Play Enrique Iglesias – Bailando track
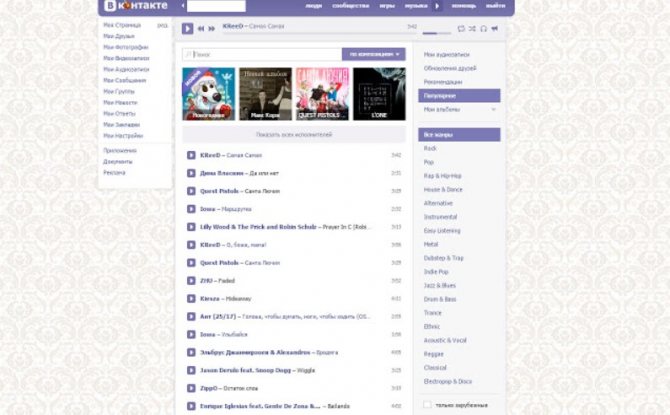The image size is (670, 415). point(191,406)
